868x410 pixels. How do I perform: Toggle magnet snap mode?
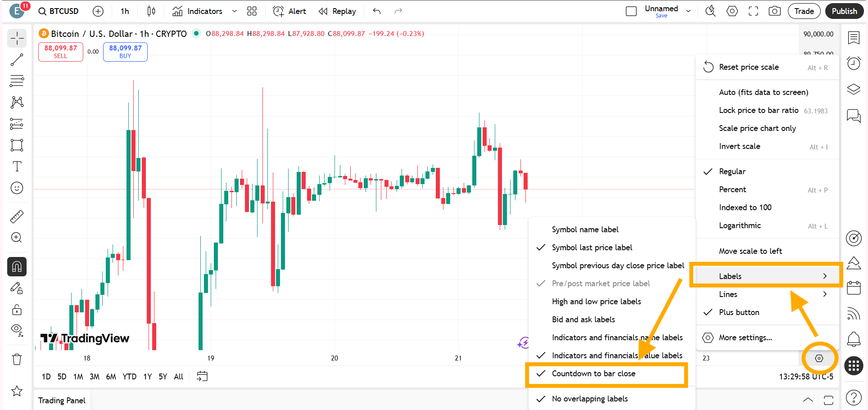pos(17,266)
